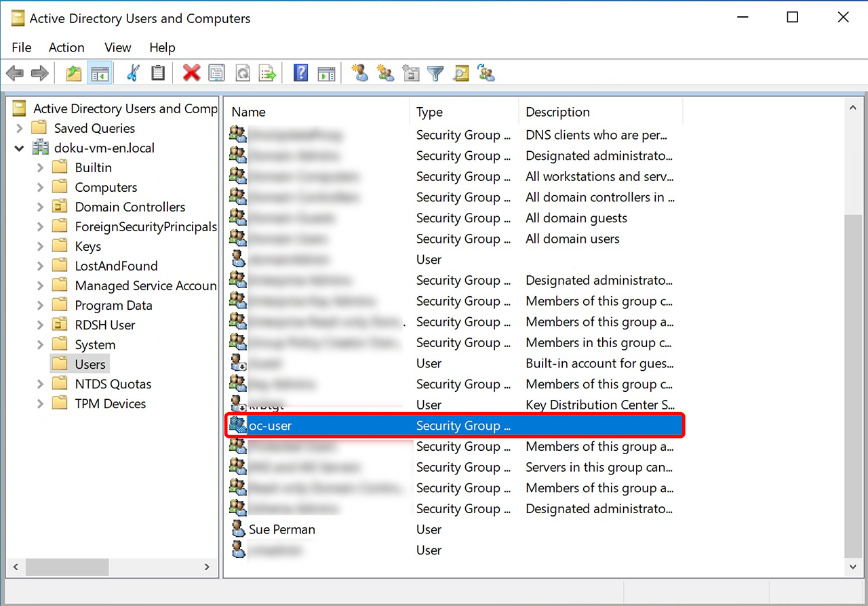
Task: Select Managed Service Accounts tree item
Action: (x=146, y=285)
